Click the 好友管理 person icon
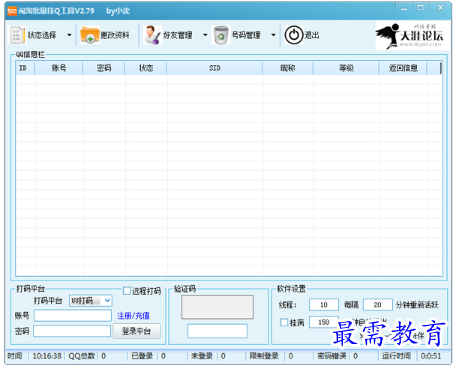The height and width of the screenshot is (365, 454). point(152,35)
